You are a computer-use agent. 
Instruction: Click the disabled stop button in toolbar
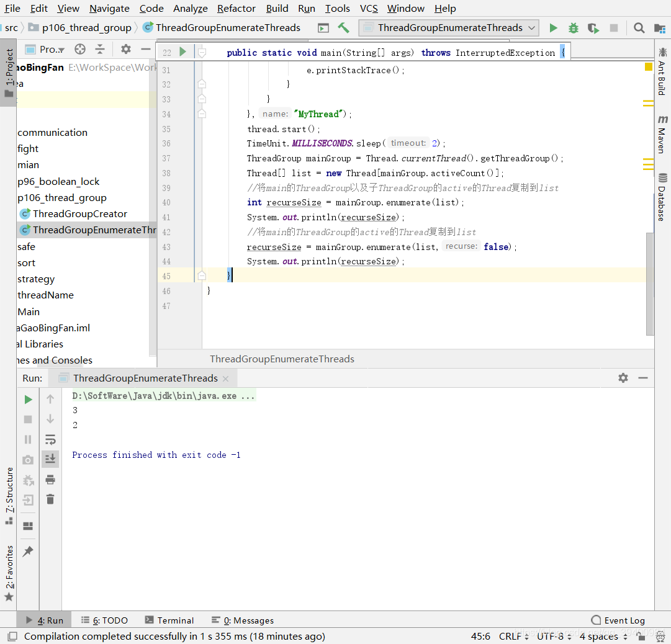[x=614, y=28]
